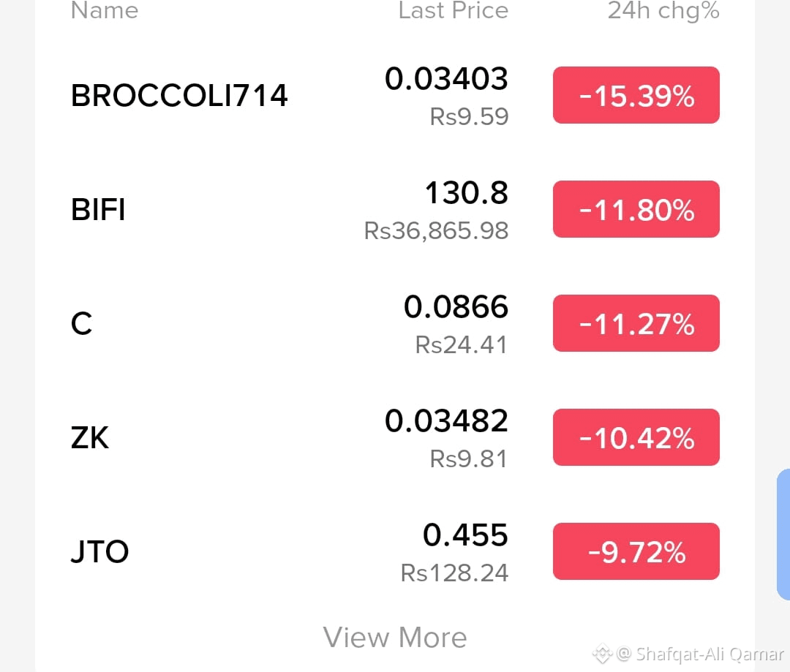Screen dimensions: 790x672
Task: Select the 0.0866 price of C
Action: click(456, 308)
